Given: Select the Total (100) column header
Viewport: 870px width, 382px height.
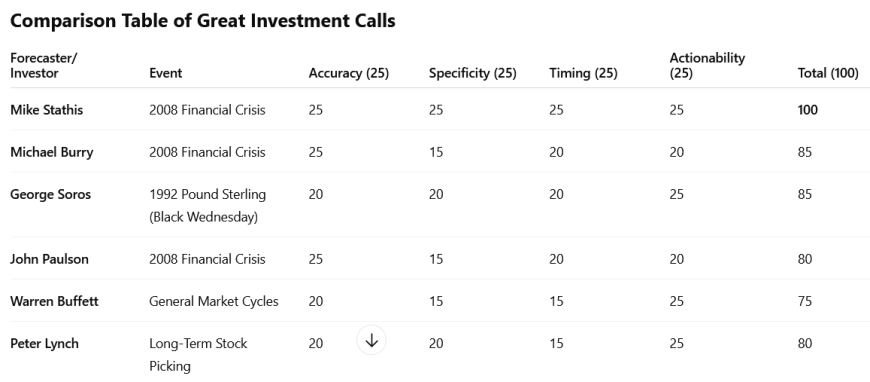Looking at the screenshot, I should (x=828, y=73).
